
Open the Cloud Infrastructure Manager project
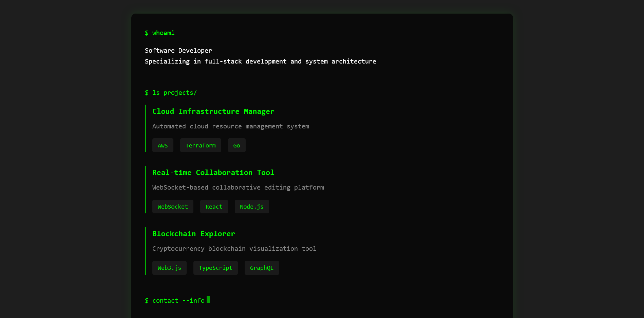click(213, 111)
